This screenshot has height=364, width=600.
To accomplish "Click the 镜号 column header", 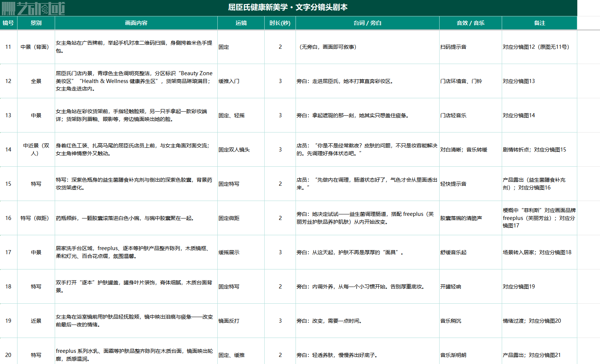I will (x=8, y=23).
